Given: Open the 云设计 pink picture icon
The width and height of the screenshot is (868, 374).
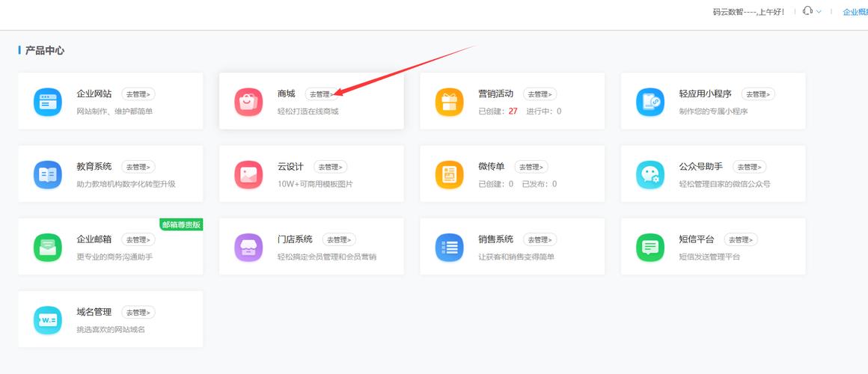Looking at the screenshot, I should pyautogui.click(x=248, y=175).
